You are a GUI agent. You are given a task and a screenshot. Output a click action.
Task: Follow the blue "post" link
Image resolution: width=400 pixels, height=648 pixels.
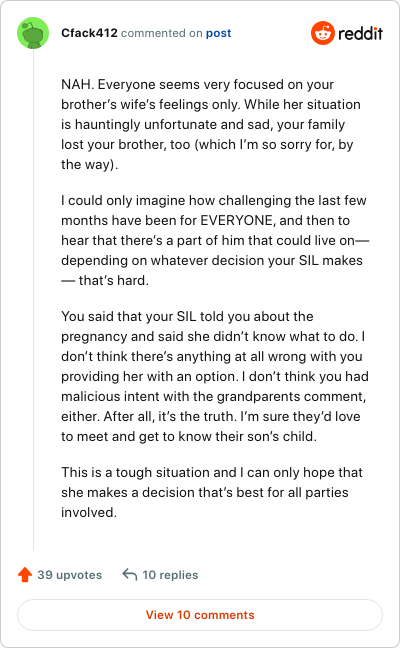point(219,33)
